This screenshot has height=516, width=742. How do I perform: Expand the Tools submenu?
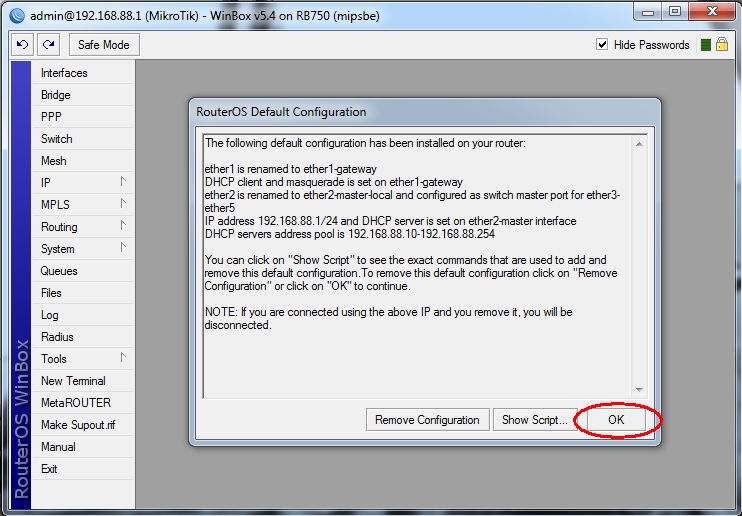tap(84, 359)
